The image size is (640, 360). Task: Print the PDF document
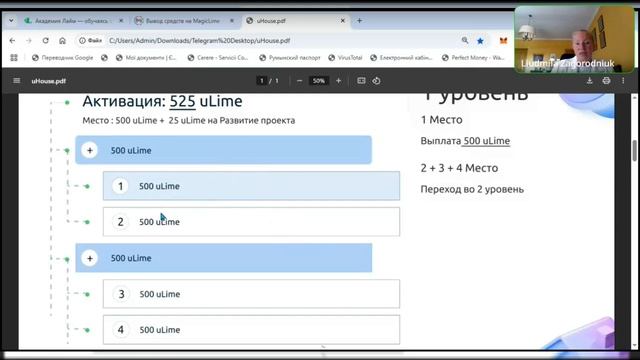[x=606, y=80]
